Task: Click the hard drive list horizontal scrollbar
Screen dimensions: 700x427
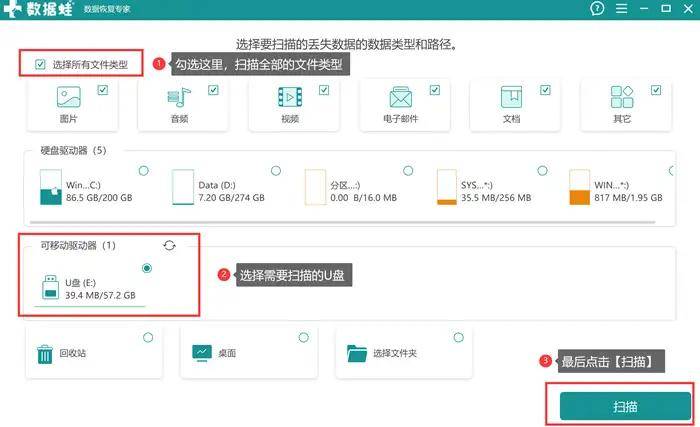Action: click(343, 222)
